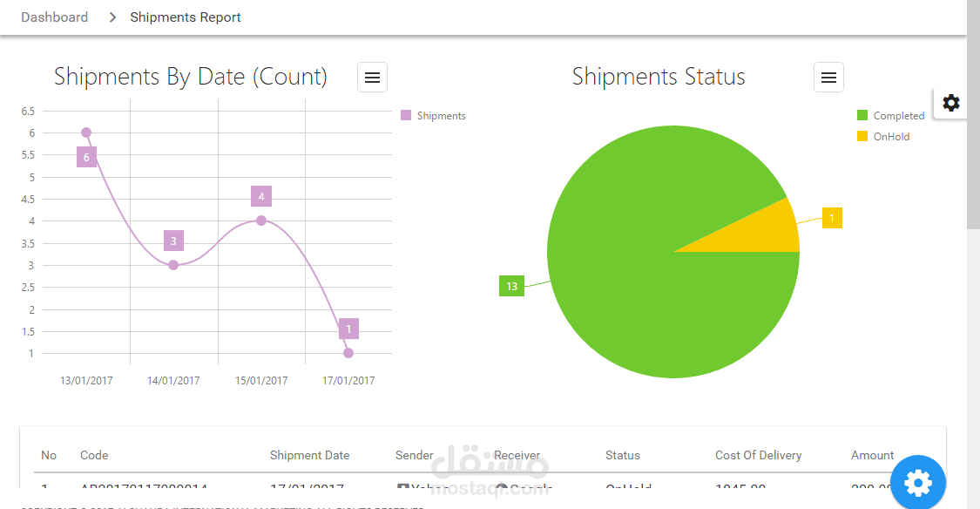Image resolution: width=980 pixels, height=509 pixels.
Task: Click the settings gear on the right edge
Action: tap(950, 102)
